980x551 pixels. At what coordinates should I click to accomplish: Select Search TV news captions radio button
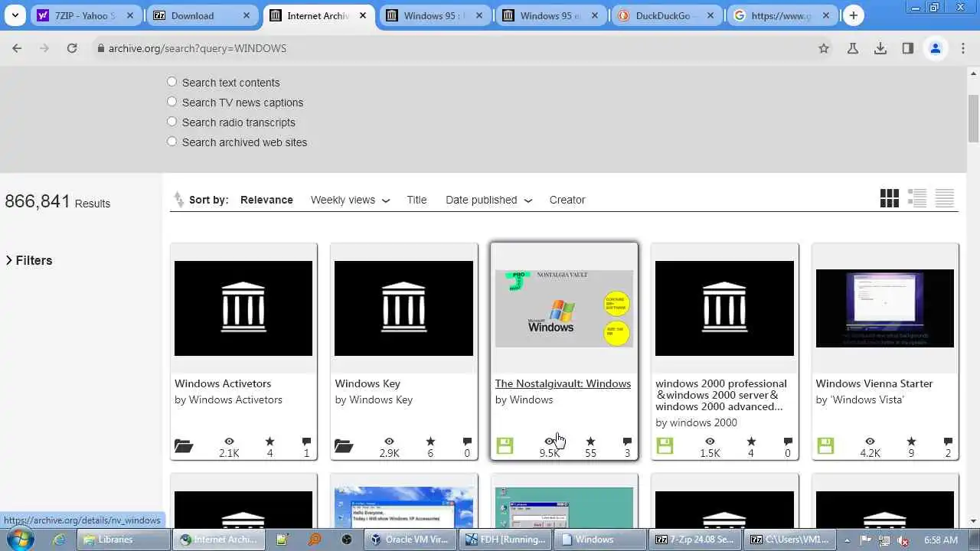coord(171,102)
